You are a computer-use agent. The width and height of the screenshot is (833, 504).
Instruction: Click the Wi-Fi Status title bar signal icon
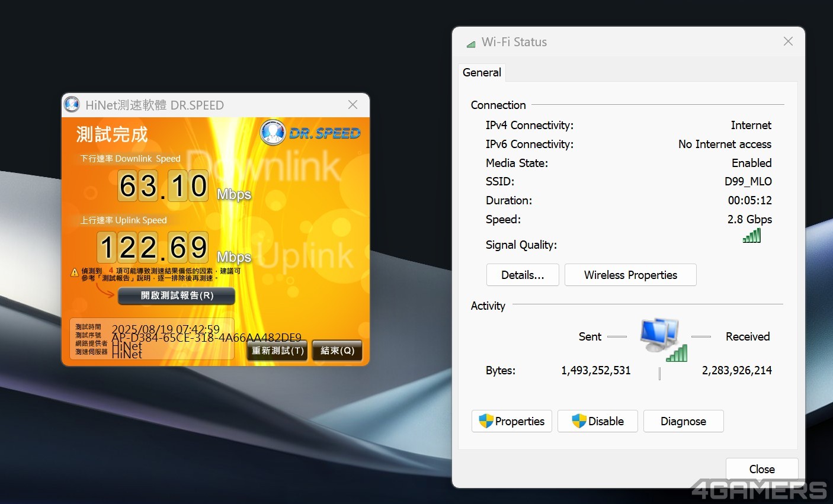click(471, 43)
